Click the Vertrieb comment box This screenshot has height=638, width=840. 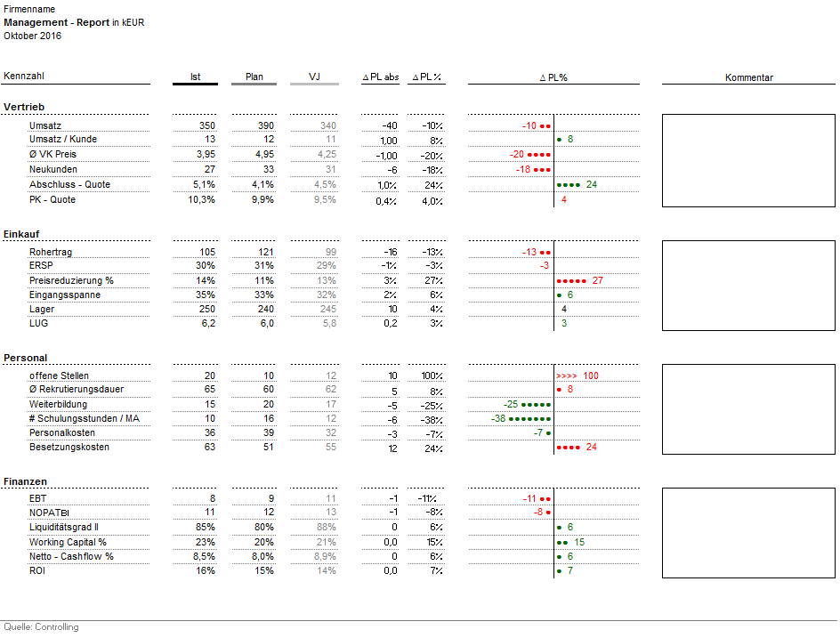pyautogui.click(x=748, y=160)
